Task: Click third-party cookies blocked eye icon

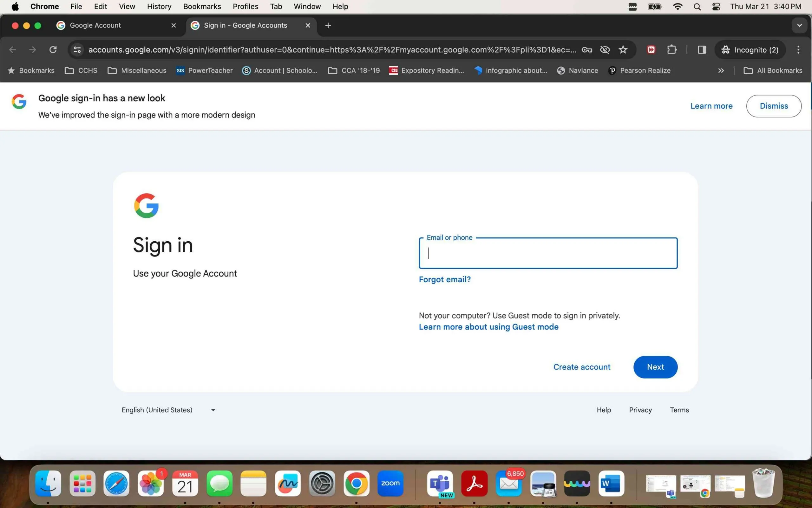Action: [x=605, y=50]
